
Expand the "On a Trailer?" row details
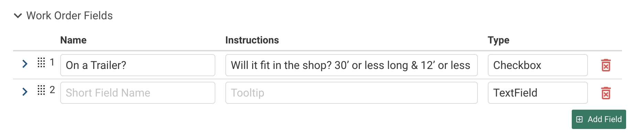click(25, 64)
